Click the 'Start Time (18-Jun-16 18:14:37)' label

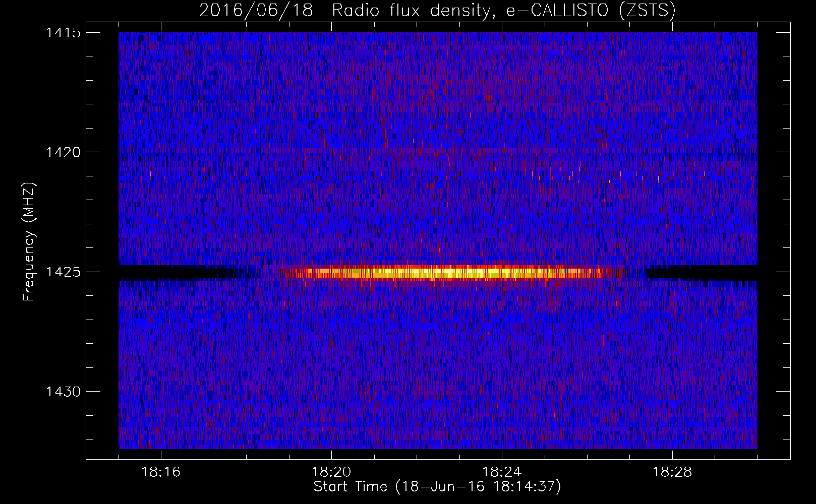[437, 487]
